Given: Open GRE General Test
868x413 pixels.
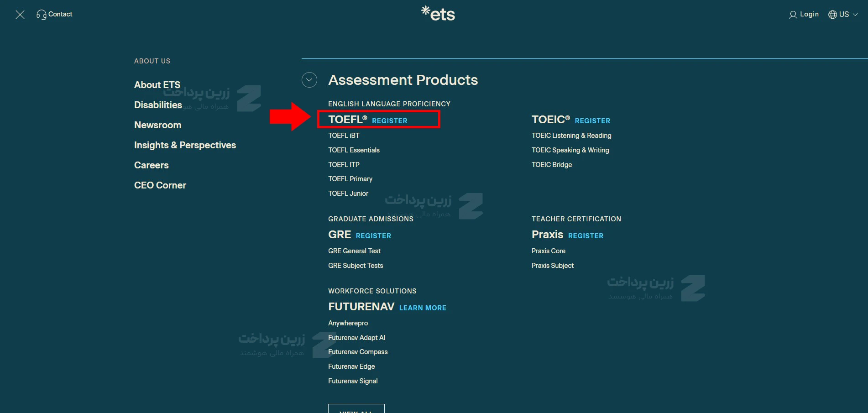Looking at the screenshot, I should tap(354, 251).
